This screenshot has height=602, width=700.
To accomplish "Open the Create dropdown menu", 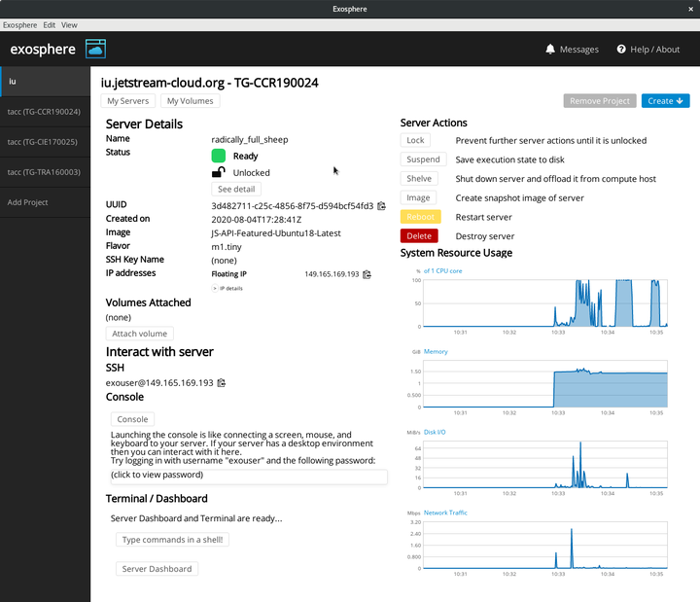I will coord(667,100).
